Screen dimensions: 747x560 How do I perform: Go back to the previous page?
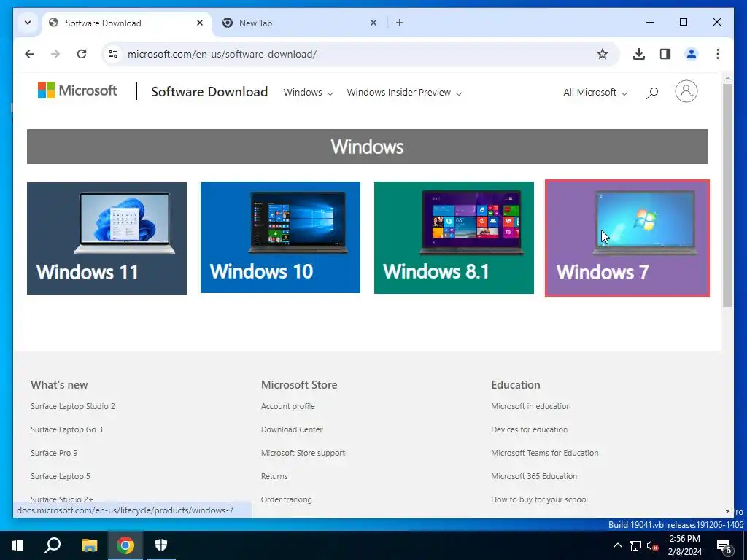pyautogui.click(x=29, y=54)
